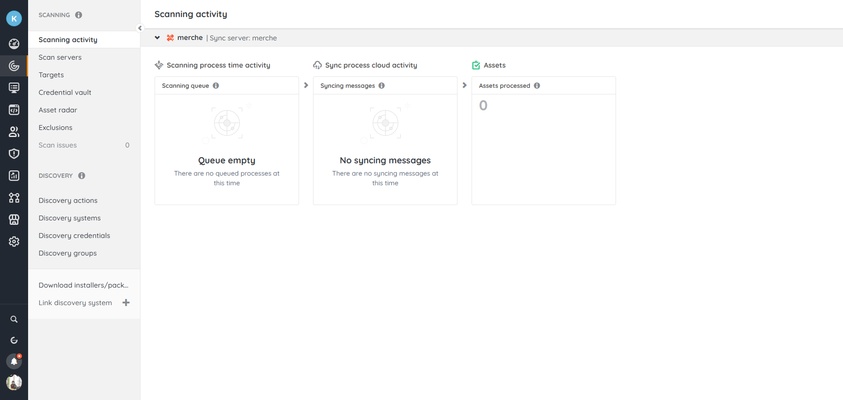Open the shield security icon

click(x=14, y=154)
